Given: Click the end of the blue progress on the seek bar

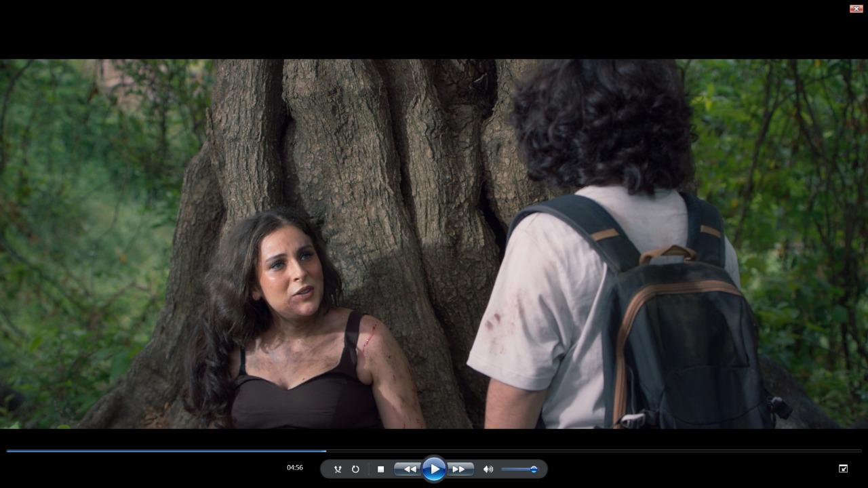Looking at the screenshot, I should (x=325, y=451).
